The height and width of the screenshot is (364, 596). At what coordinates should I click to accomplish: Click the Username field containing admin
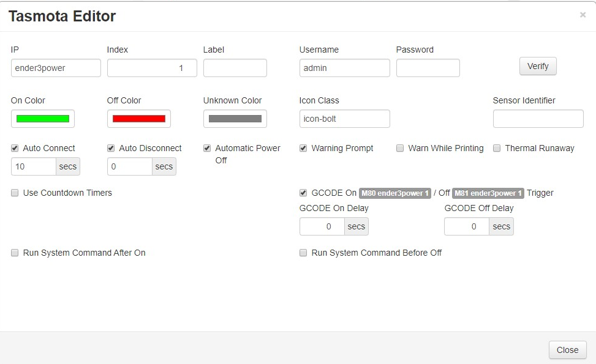[x=345, y=68]
